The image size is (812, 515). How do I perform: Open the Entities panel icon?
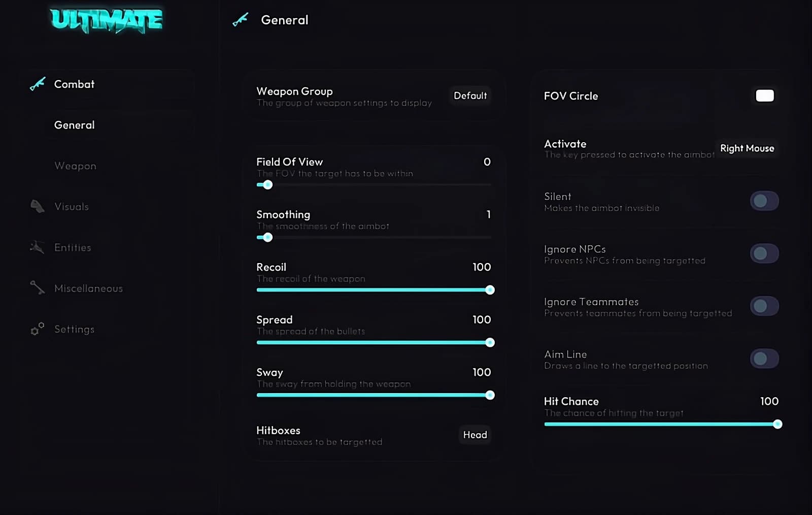pyautogui.click(x=37, y=247)
